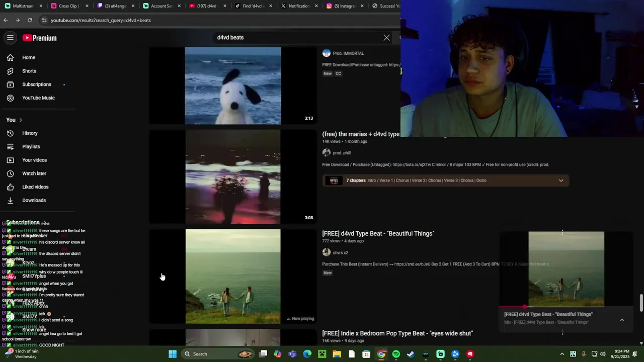The image size is (644, 362).
Task: Clear the search box with X
Action: [386, 38]
